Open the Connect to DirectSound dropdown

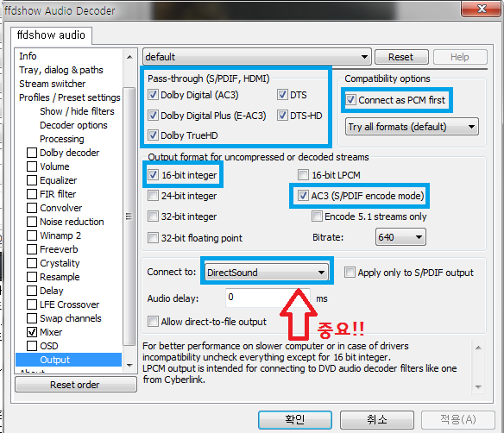click(x=267, y=273)
